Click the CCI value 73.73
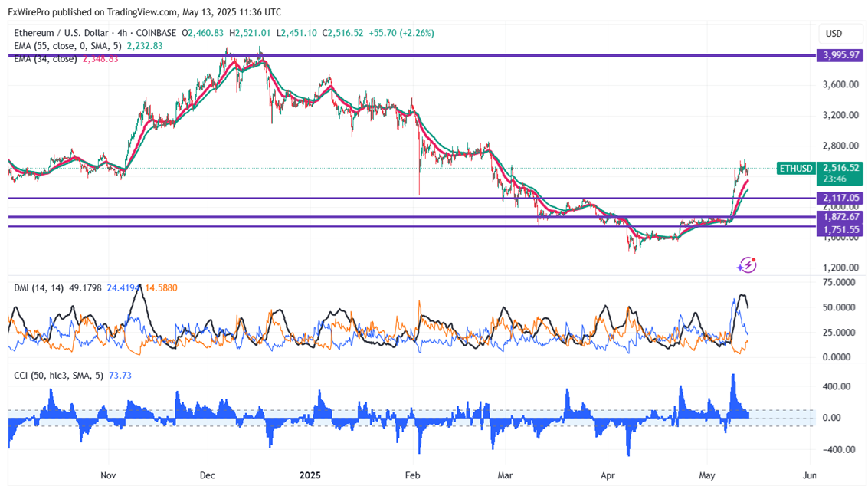 [x=120, y=376]
